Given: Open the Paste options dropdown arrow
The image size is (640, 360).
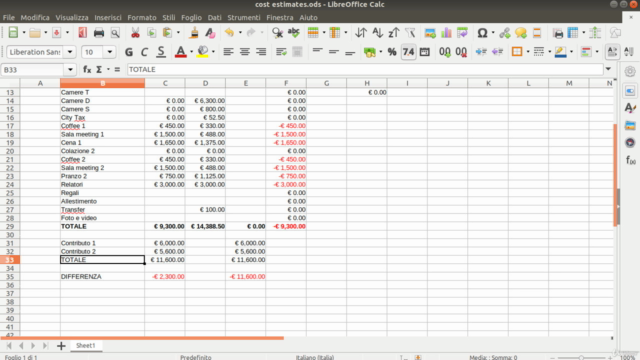Looking at the screenshot, I should [x=178, y=33].
